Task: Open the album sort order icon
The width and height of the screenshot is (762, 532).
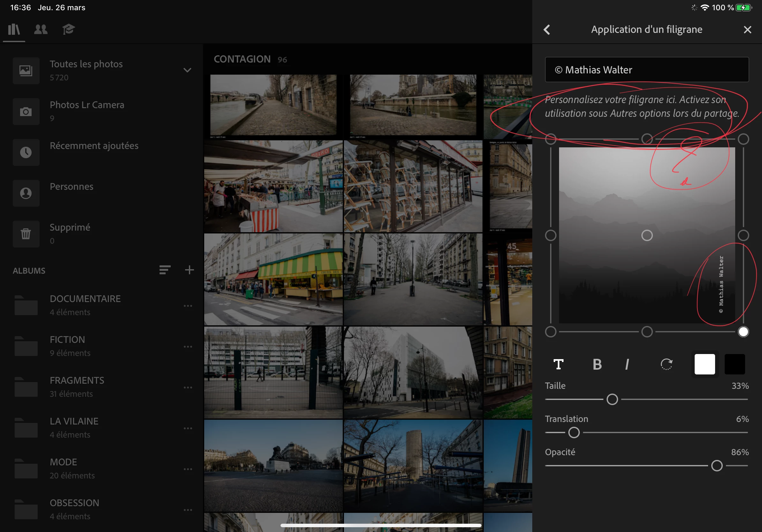Action: pos(165,270)
